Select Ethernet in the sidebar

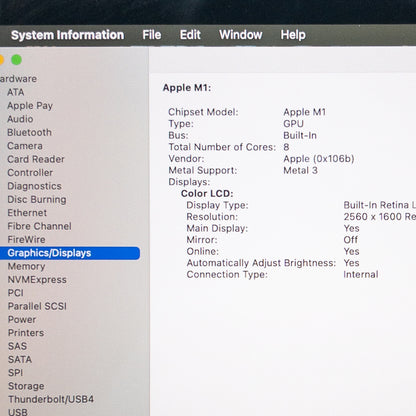[27, 213]
